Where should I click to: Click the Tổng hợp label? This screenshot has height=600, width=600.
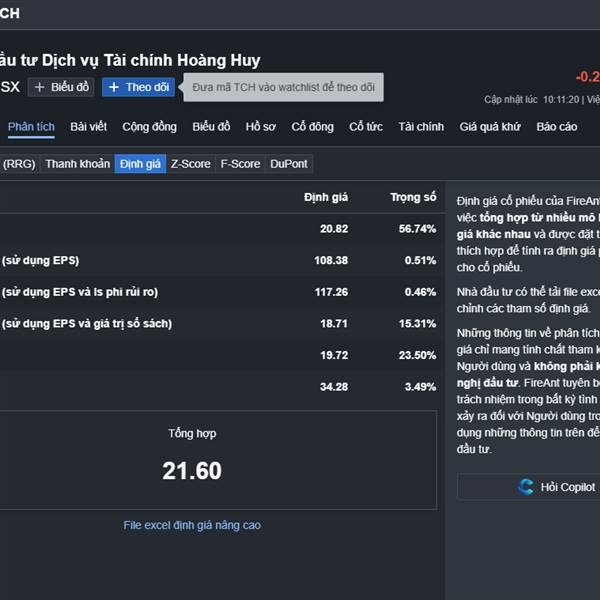(192, 434)
